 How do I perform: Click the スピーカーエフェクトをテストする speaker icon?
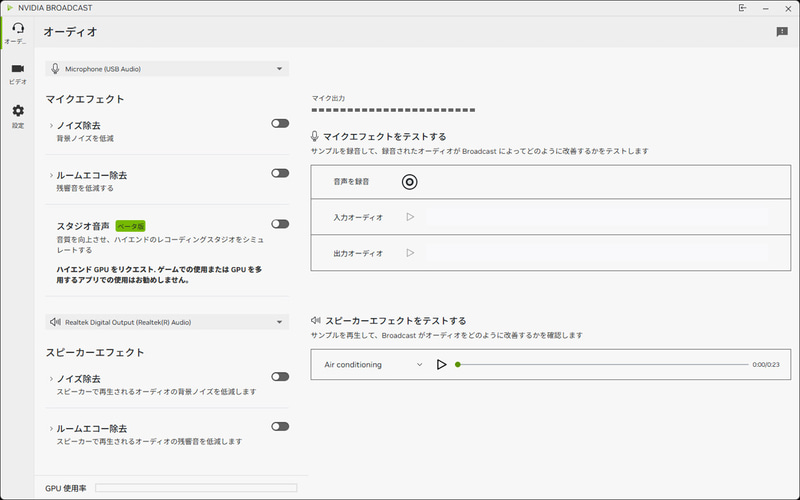pyautogui.click(x=316, y=320)
